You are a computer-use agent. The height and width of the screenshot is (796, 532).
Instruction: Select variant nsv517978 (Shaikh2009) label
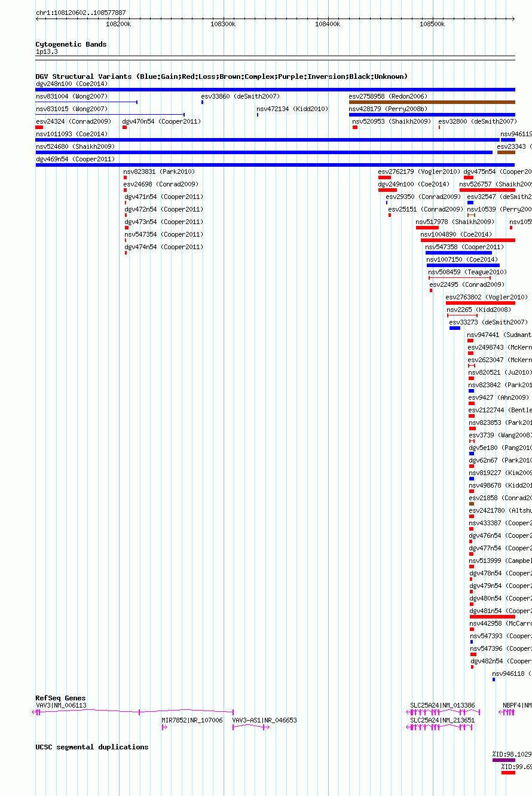455,222
